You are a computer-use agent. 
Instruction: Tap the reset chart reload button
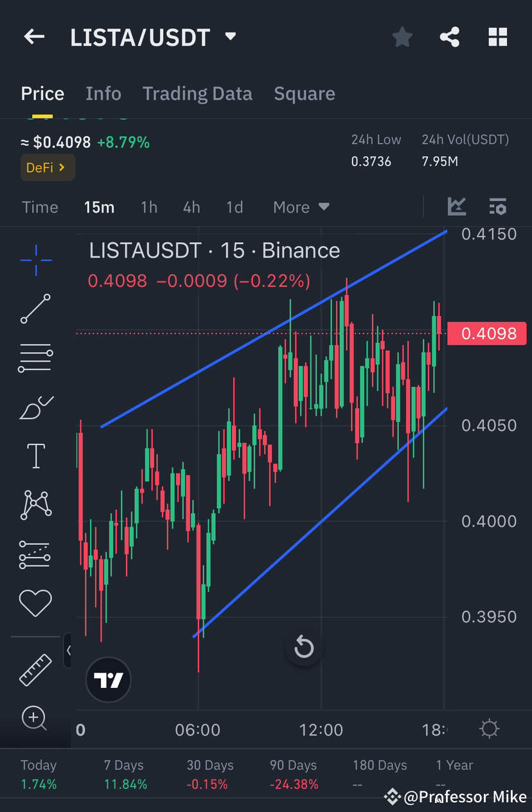[x=304, y=648]
